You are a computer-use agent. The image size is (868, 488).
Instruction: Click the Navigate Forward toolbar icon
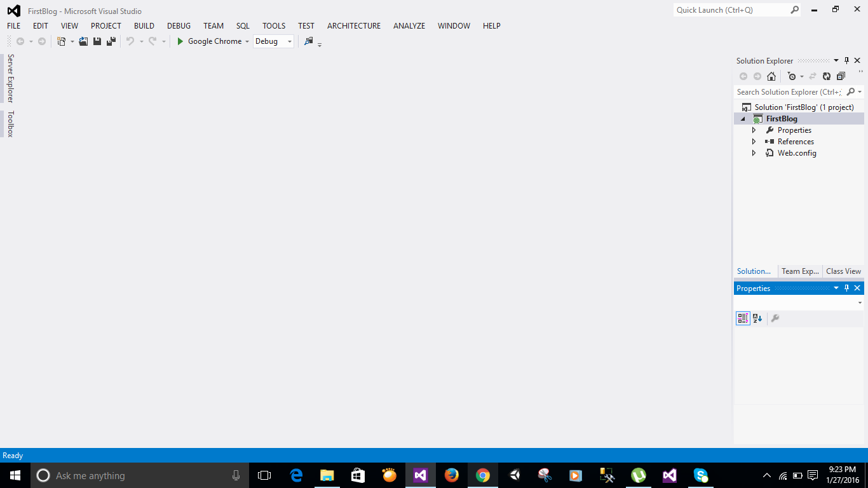(x=42, y=41)
